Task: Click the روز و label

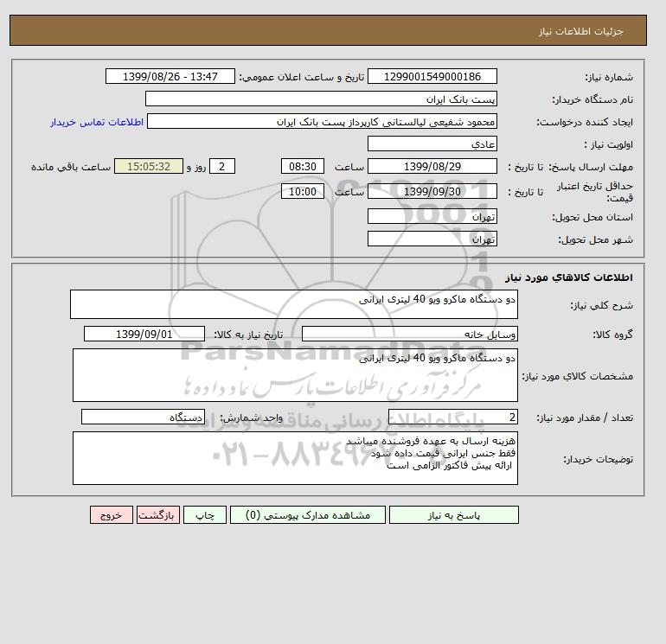Action: coord(196,167)
